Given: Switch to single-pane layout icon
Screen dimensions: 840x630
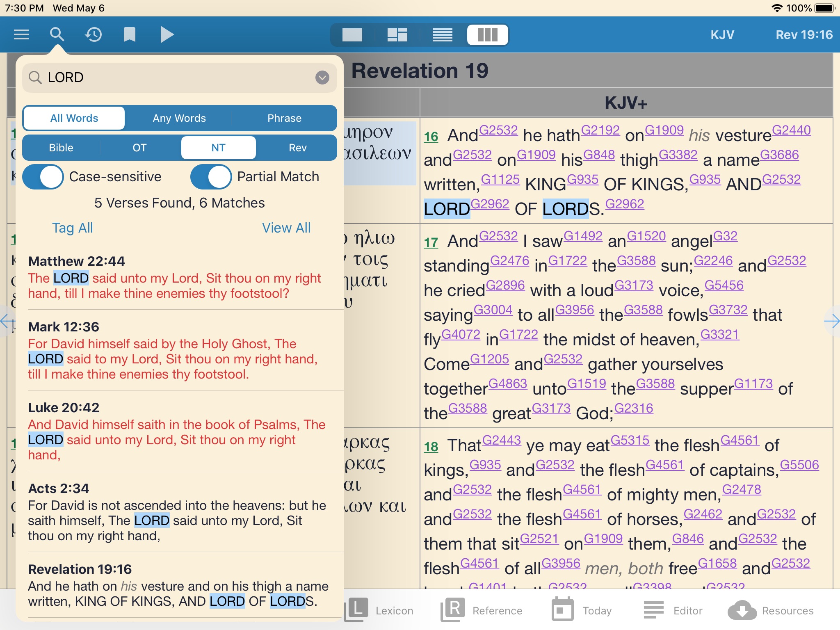Looking at the screenshot, I should click(x=352, y=35).
